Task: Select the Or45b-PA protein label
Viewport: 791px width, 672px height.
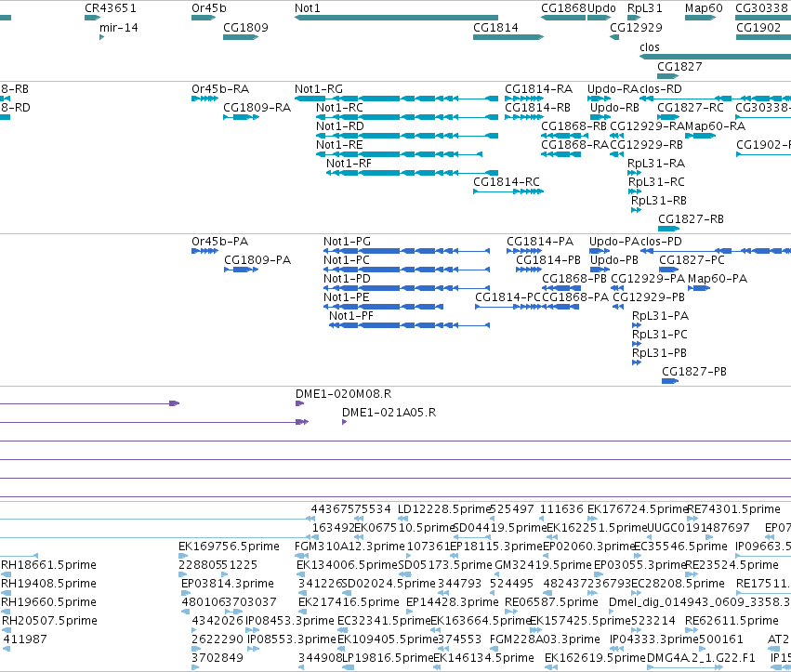Action: (220, 241)
